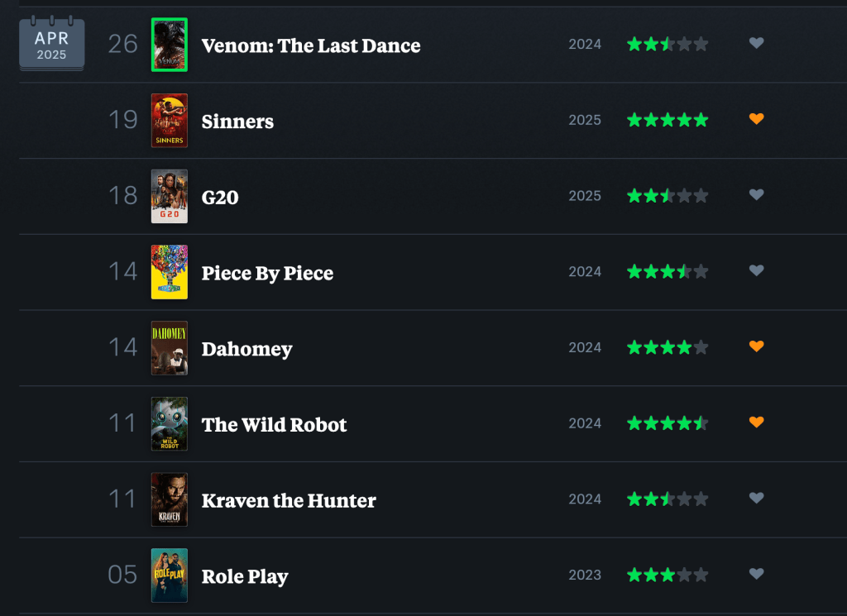Click heart icon beside Kraven the Hunter
Viewport: 847px width, 616px height.
coord(756,498)
